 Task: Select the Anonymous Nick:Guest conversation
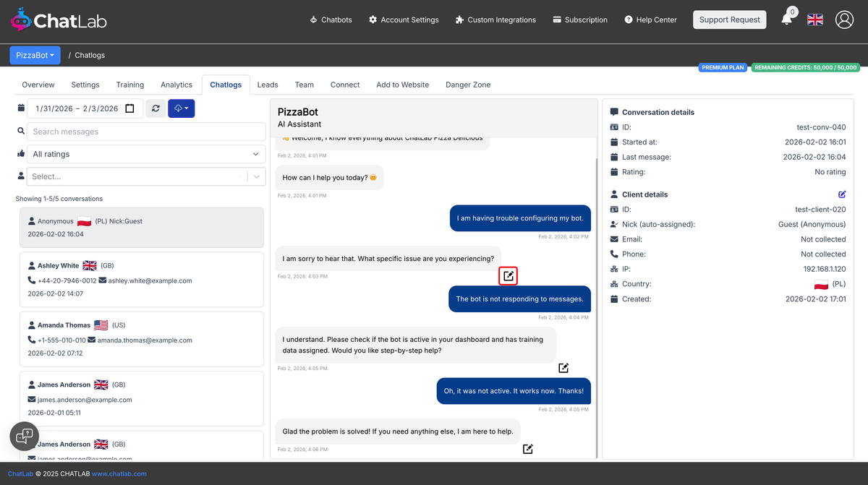pos(142,228)
